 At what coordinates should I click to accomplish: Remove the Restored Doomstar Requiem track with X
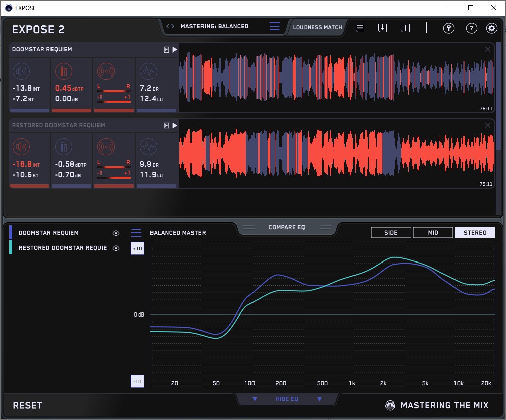488,125
